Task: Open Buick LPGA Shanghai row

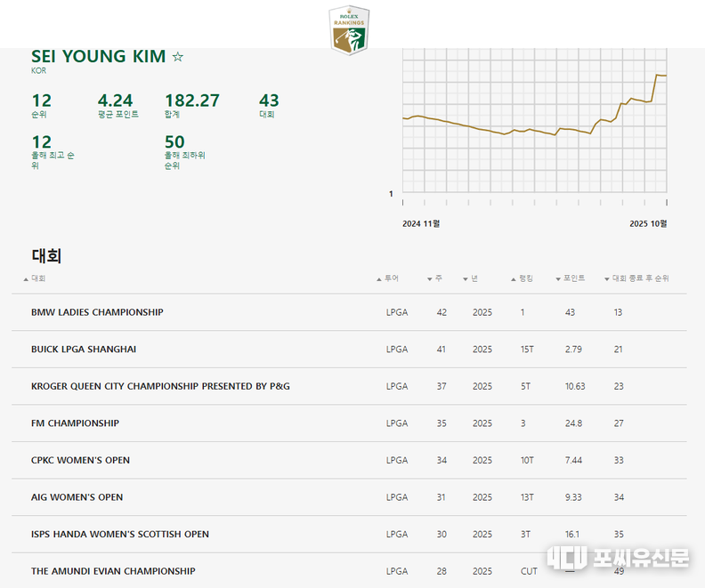Action: (84, 350)
